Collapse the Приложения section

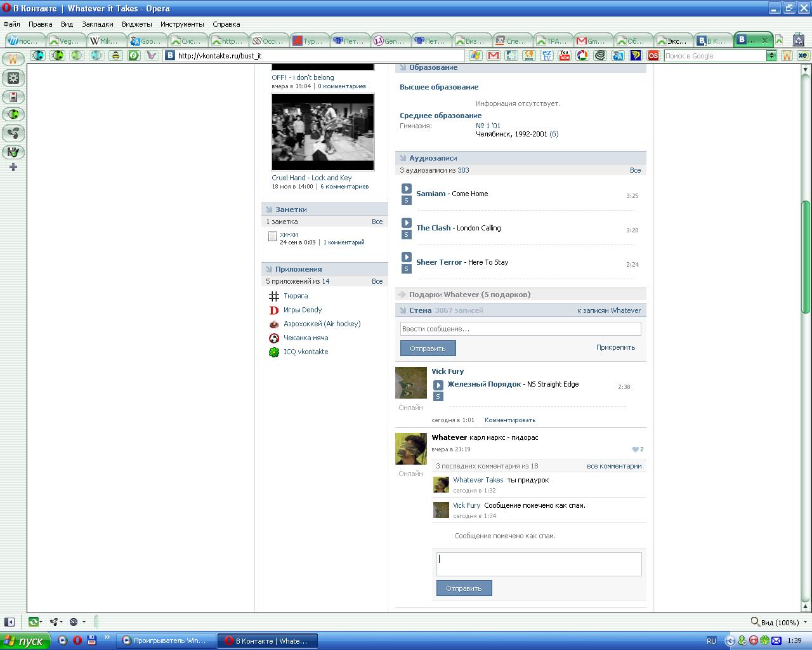(268, 269)
